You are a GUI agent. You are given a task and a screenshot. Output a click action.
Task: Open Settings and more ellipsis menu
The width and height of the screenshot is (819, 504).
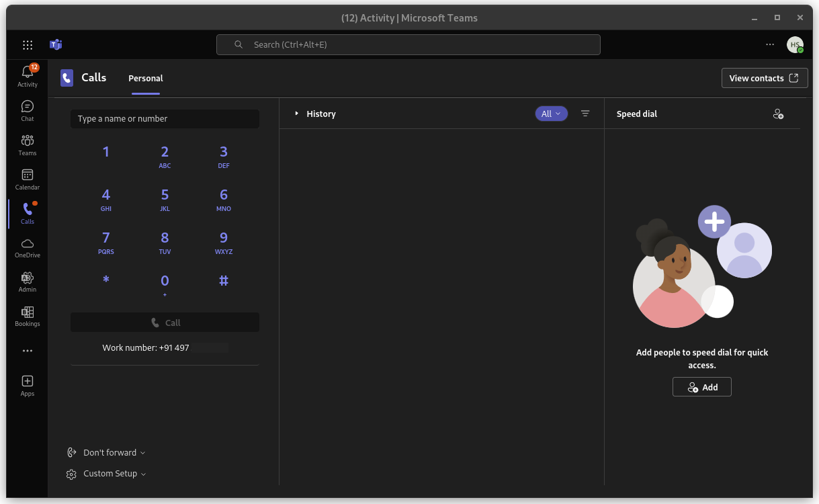pos(770,44)
